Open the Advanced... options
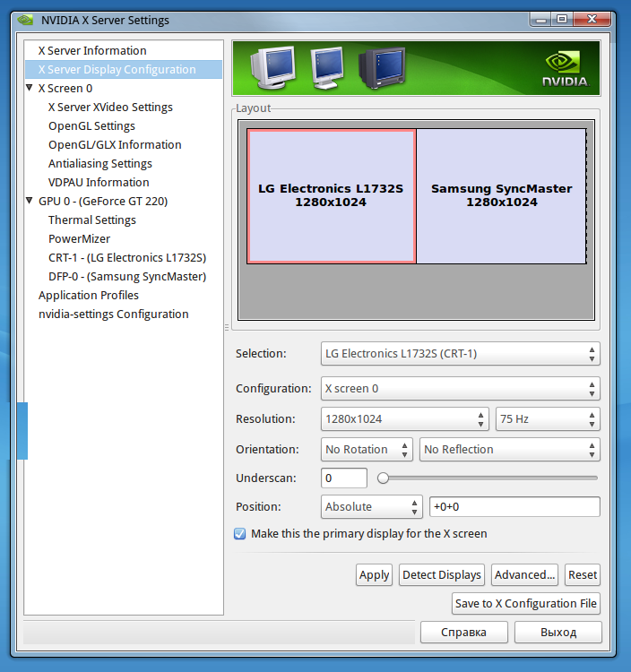631x672 pixels. pyautogui.click(x=524, y=574)
